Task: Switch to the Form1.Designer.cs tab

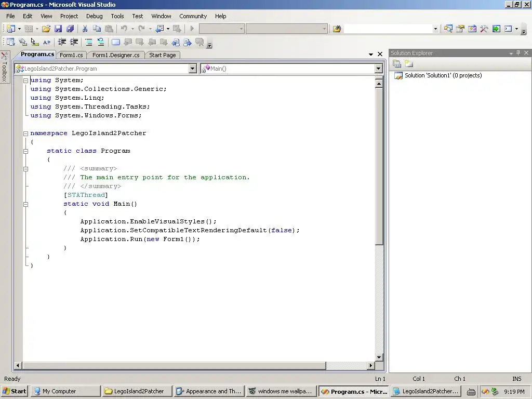Action: [x=116, y=55]
